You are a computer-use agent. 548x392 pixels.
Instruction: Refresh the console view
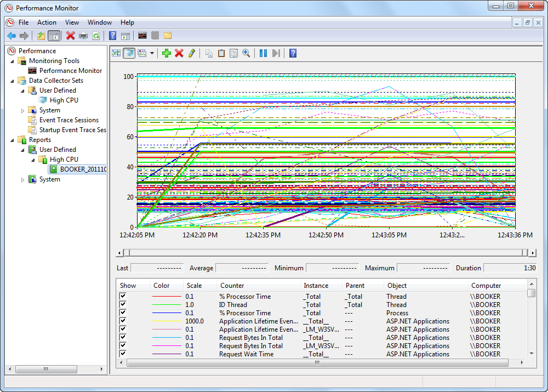(96, 35)
